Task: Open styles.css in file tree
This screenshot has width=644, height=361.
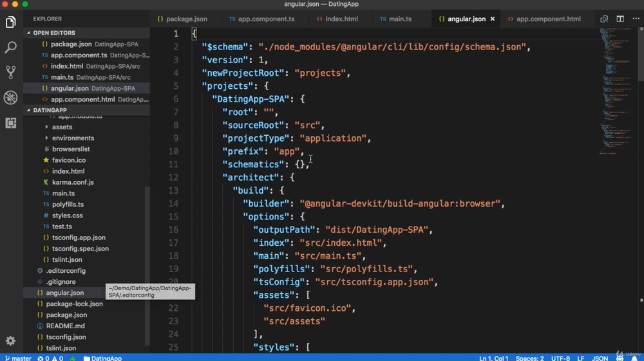Action: (68, 216)
